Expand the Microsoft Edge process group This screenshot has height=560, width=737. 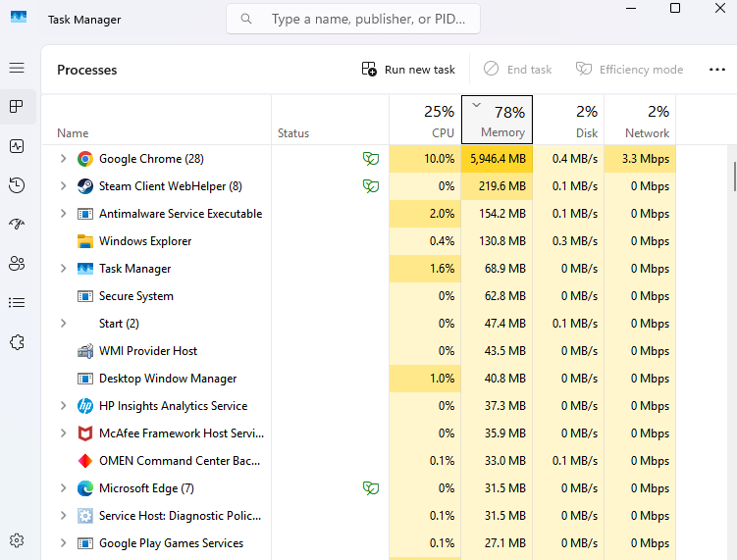pos(64,488)
